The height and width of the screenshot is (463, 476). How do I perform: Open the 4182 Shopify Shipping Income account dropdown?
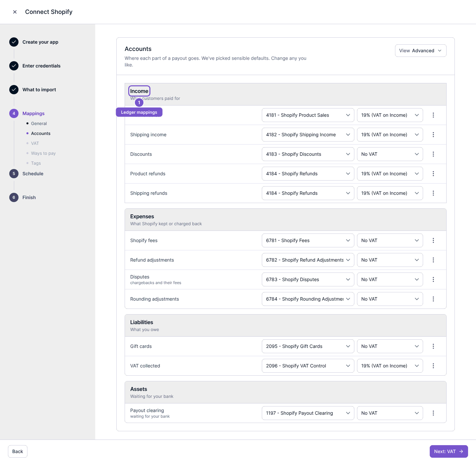(x=308, y=135)
